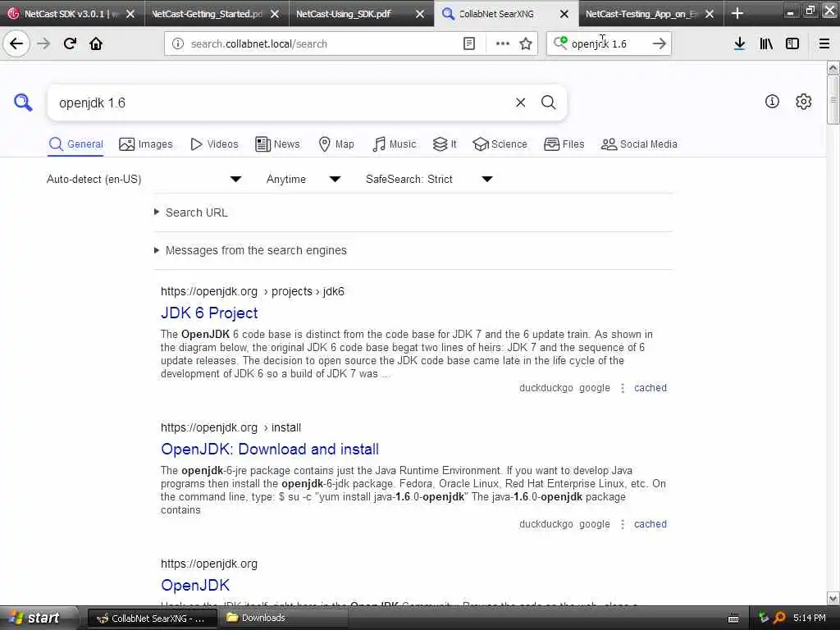
Task: Select the Music search category
Action: click(x=394, y=144)
